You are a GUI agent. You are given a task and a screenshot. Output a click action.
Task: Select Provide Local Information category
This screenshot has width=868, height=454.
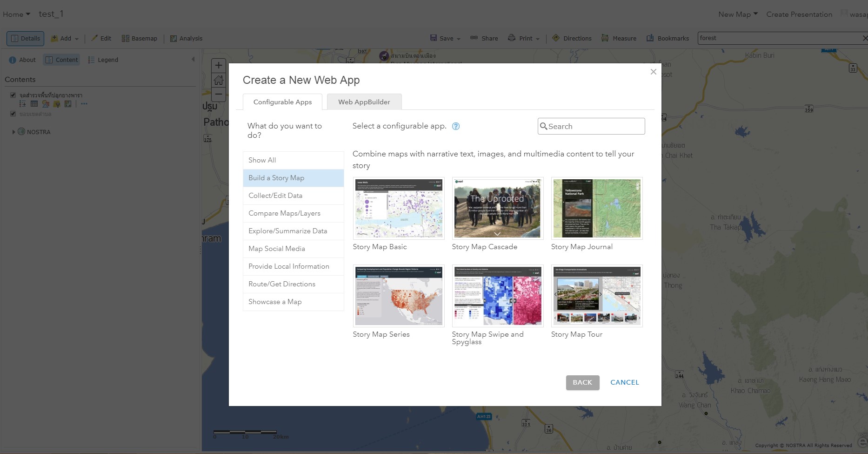coord(293,266)
